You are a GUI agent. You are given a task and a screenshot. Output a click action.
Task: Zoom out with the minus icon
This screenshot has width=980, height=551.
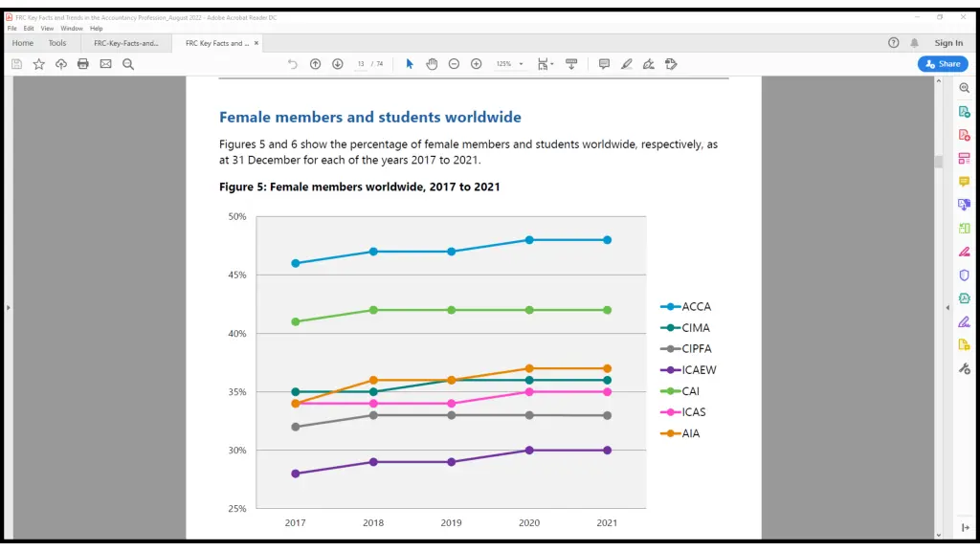coord(454,64)
